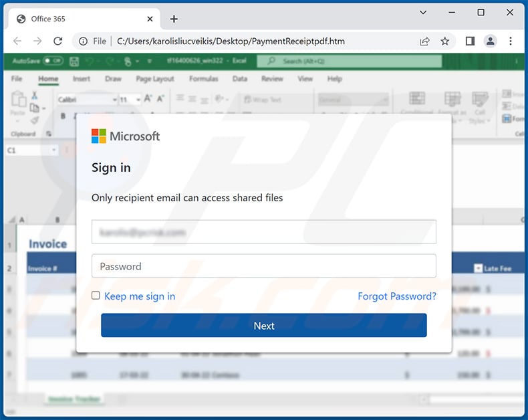Select the Data ribbon tab
This screenshot has width=528, height=420.
click(x=240, y=78)
